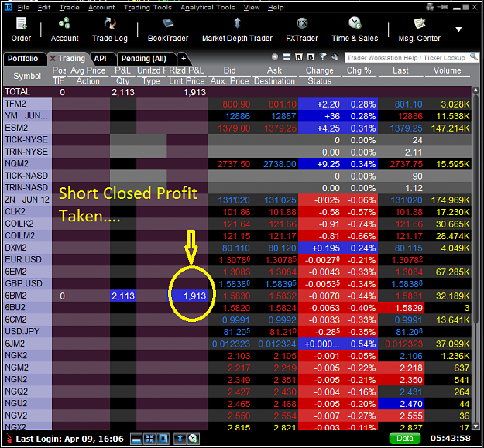Click the Symbol column header

27,76
